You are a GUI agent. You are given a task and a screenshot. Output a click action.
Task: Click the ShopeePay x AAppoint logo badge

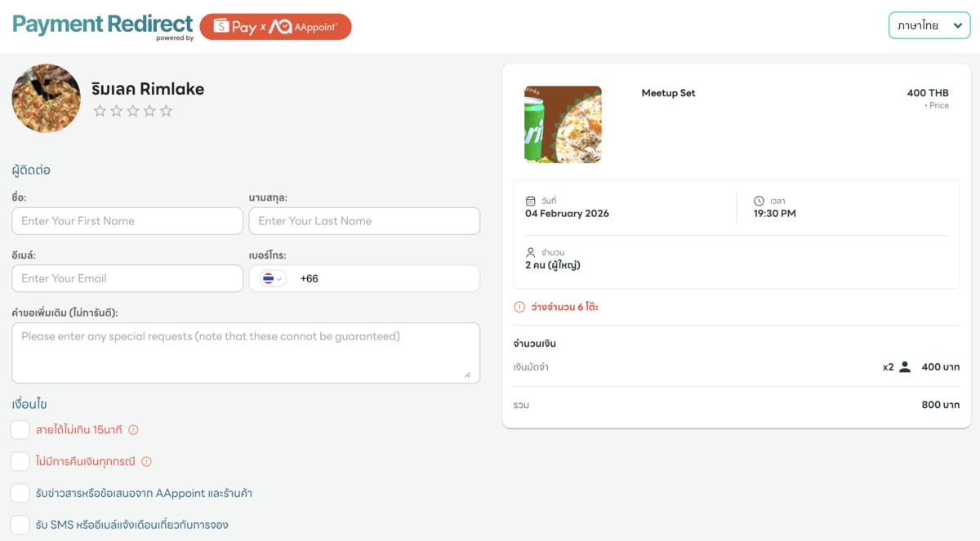(275, 27)
